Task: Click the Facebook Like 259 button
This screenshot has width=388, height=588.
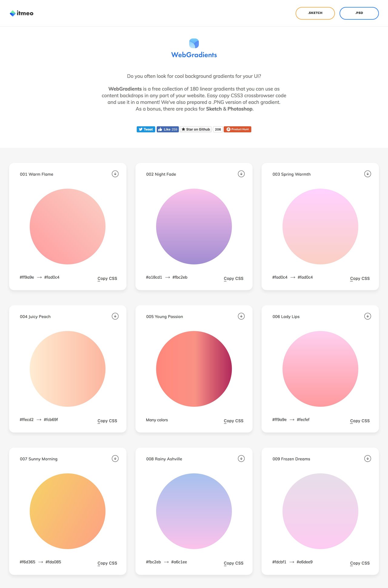Action: [x=168, y=129]
